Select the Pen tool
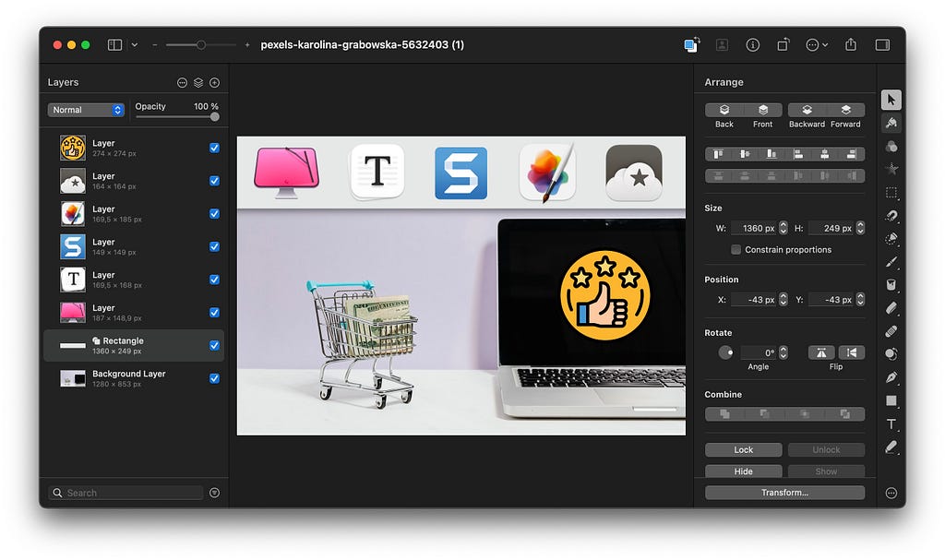This screenshot has width=945, height=560. pyautogui.click(x=891, y=377)
